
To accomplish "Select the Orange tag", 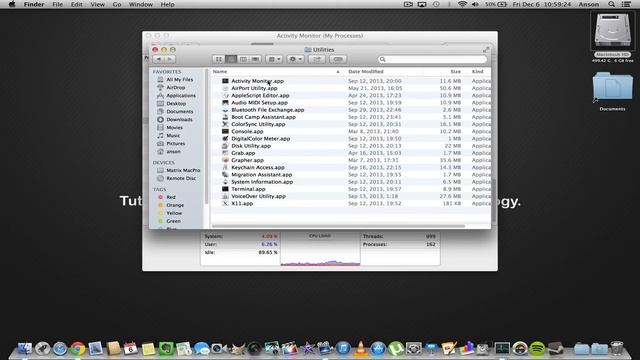I will 175,205.
